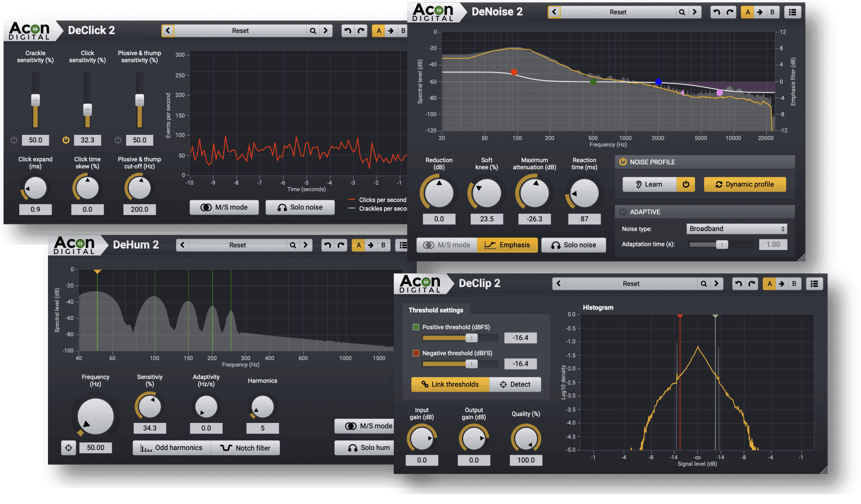861x504 pixels.
Task: Go to previous preset in DeClick 2
Action: pos(168,31)
